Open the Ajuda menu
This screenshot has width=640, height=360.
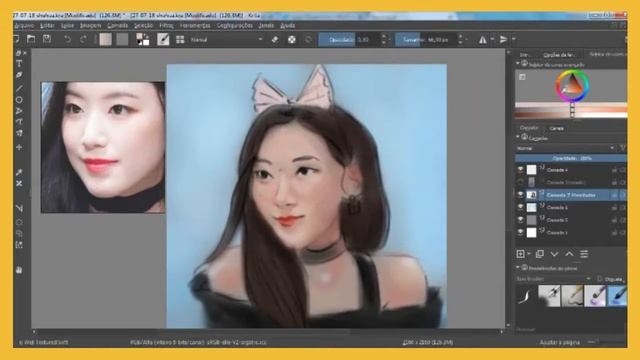(287, 26)
